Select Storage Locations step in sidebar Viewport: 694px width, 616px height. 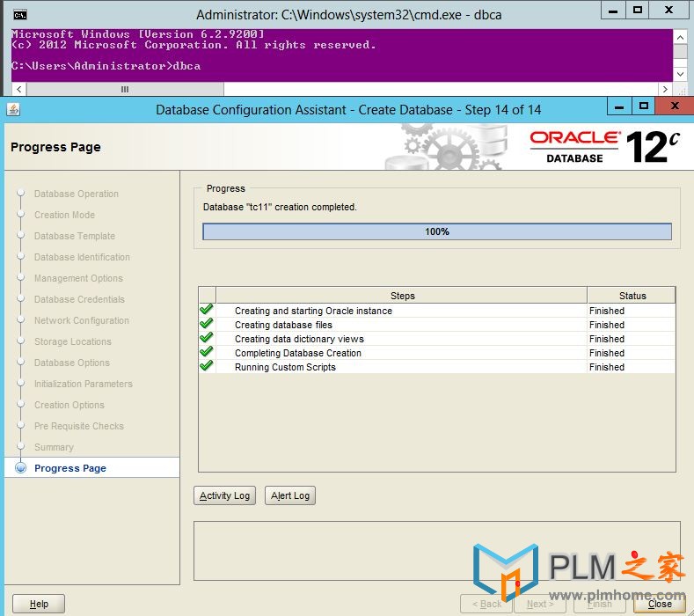(x=73, y=341)
